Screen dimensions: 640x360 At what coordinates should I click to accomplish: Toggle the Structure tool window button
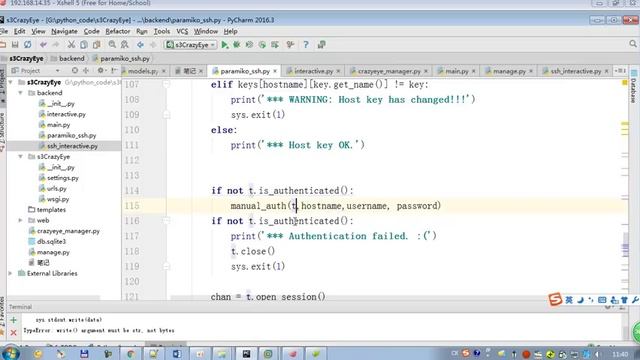click(2, 132)
